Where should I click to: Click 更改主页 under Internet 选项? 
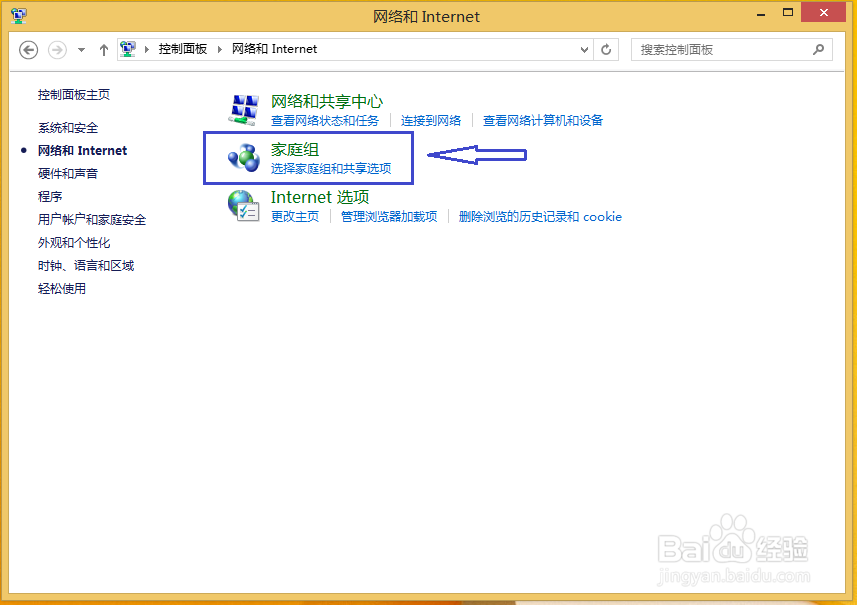click(x=290, y=216)
